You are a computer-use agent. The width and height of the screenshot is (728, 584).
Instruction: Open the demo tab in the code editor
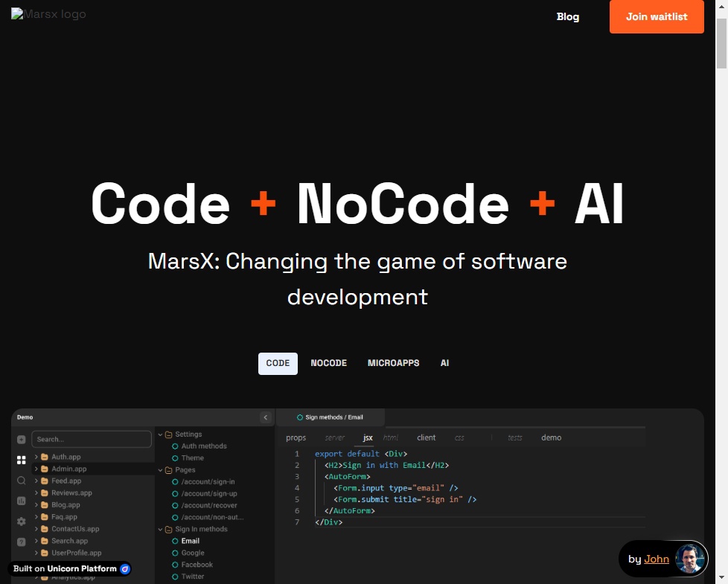[551, 437]
